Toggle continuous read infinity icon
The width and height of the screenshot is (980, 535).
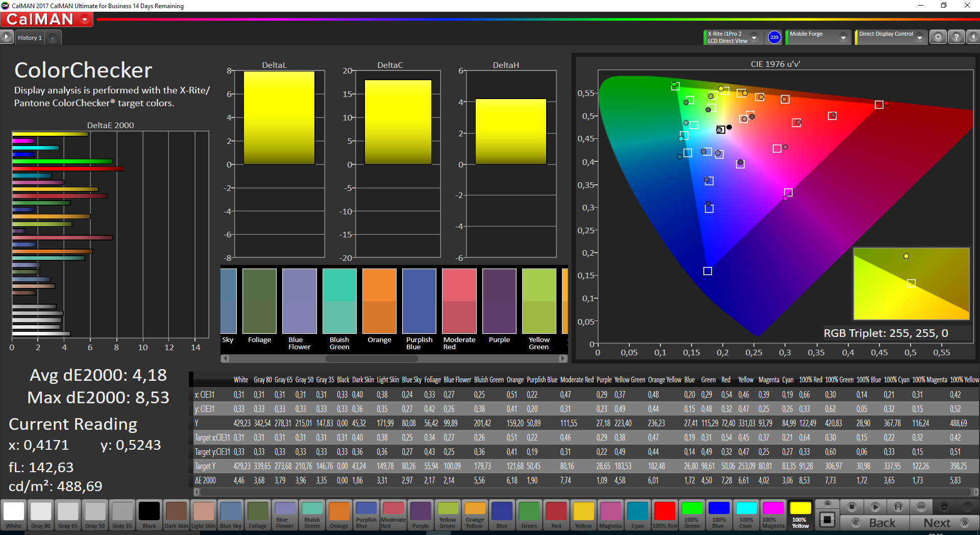(921, 507)
